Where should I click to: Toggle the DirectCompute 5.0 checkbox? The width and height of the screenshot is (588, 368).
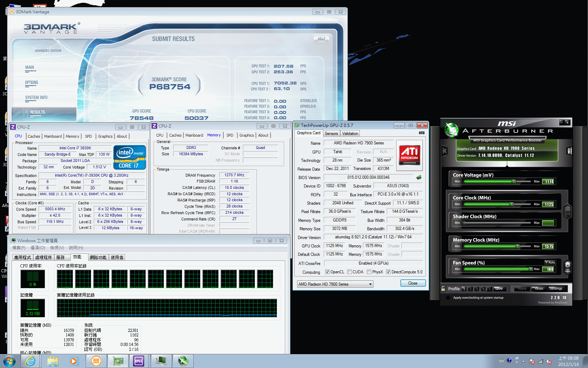coord(388,272)
